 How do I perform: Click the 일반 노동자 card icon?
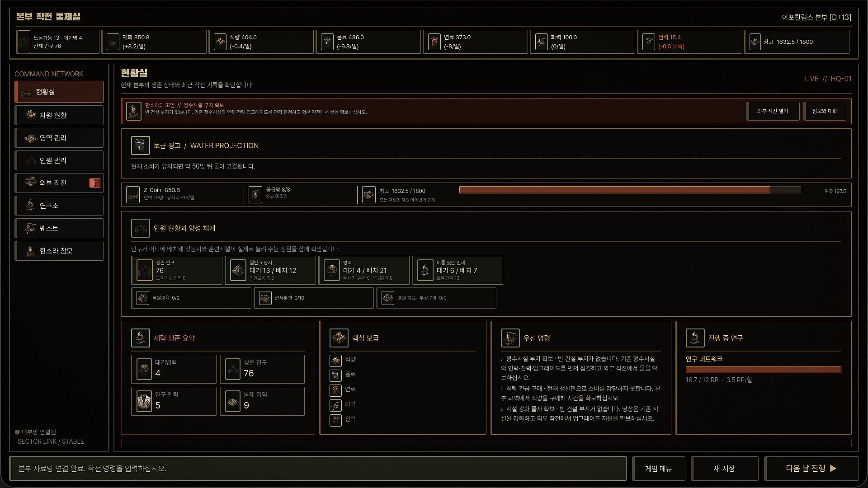(x=238, y=270)
